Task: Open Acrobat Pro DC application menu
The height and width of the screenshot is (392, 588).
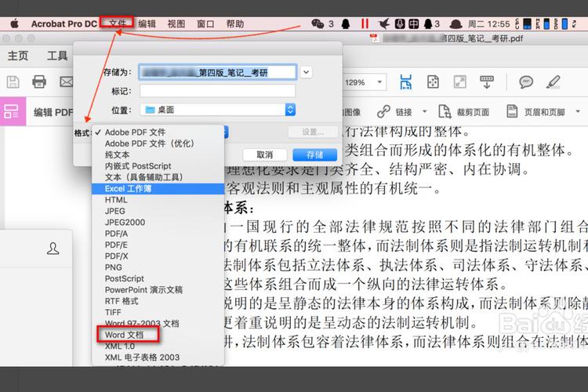Action: click(x=64, y=24)
